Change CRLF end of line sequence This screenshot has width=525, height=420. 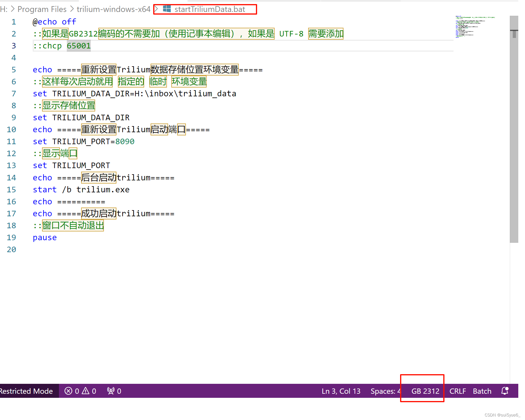[x=457, y=391]
